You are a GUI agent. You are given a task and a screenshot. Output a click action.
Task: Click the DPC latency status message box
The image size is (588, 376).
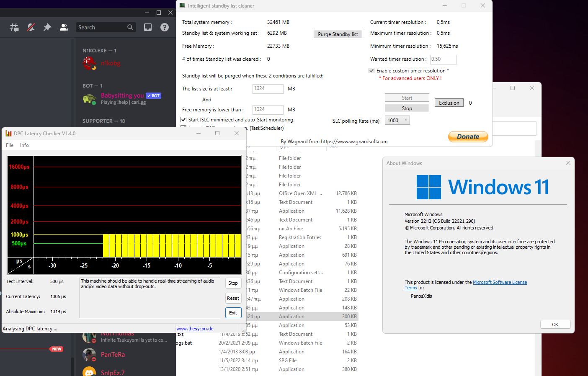150,298
